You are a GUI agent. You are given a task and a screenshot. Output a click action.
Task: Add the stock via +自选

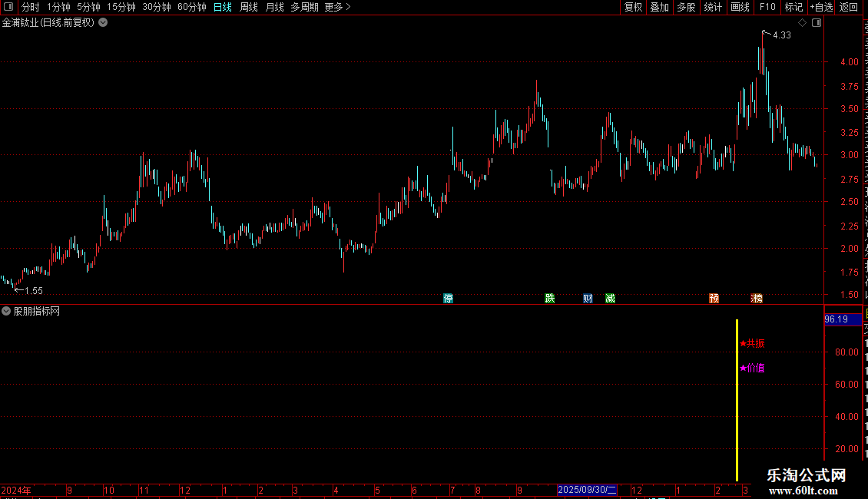pyautogui.click(x=821, y=7)
